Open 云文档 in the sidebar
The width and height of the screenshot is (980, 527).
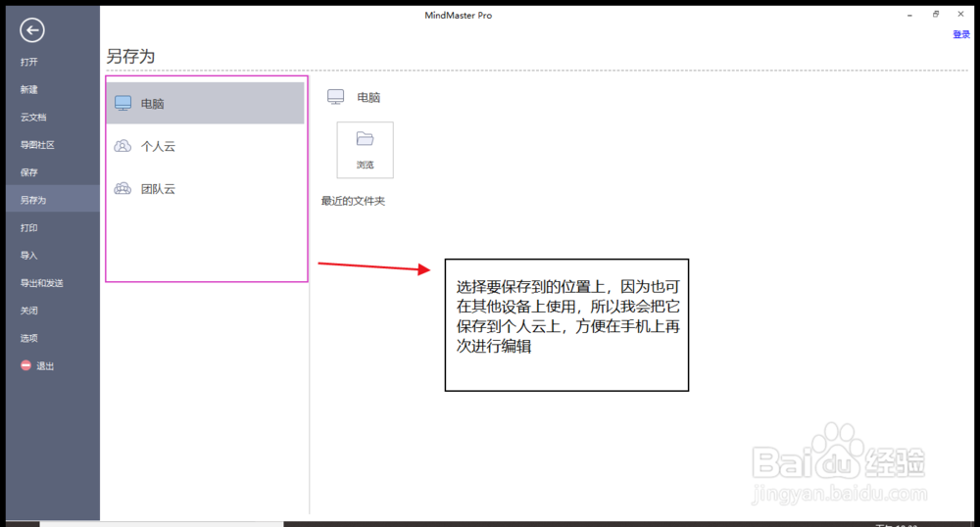[33, 117]
